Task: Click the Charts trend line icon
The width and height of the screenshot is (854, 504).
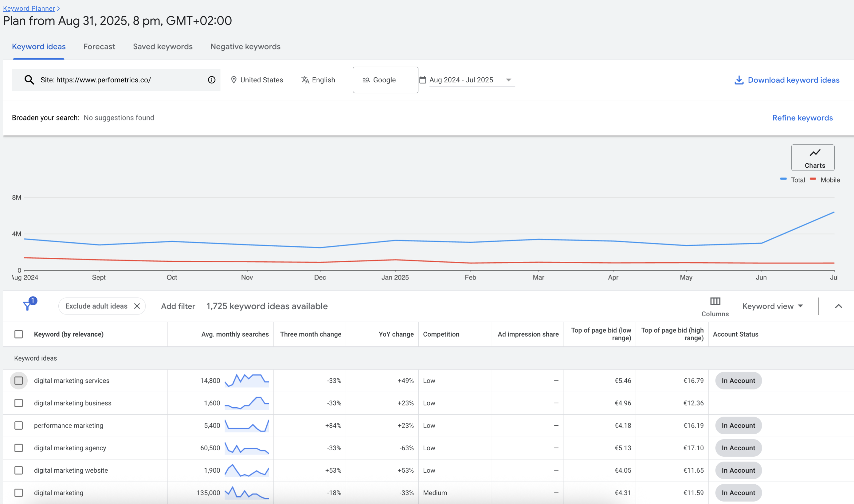Action: coord(815,153)
